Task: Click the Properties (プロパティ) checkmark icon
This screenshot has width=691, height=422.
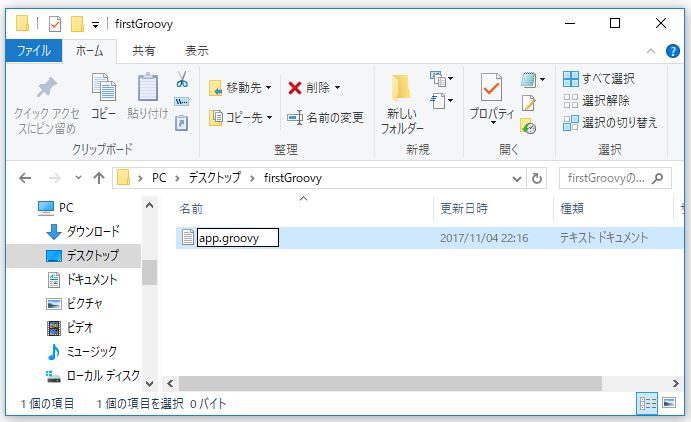Action: pos(491,88)
